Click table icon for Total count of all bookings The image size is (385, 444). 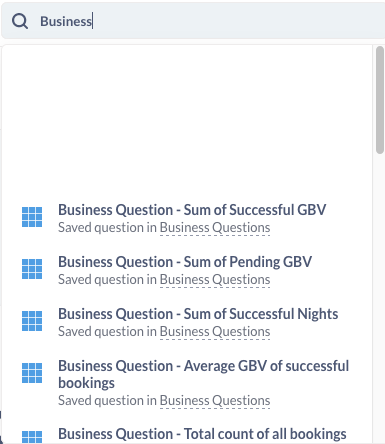tap(32, 437)
